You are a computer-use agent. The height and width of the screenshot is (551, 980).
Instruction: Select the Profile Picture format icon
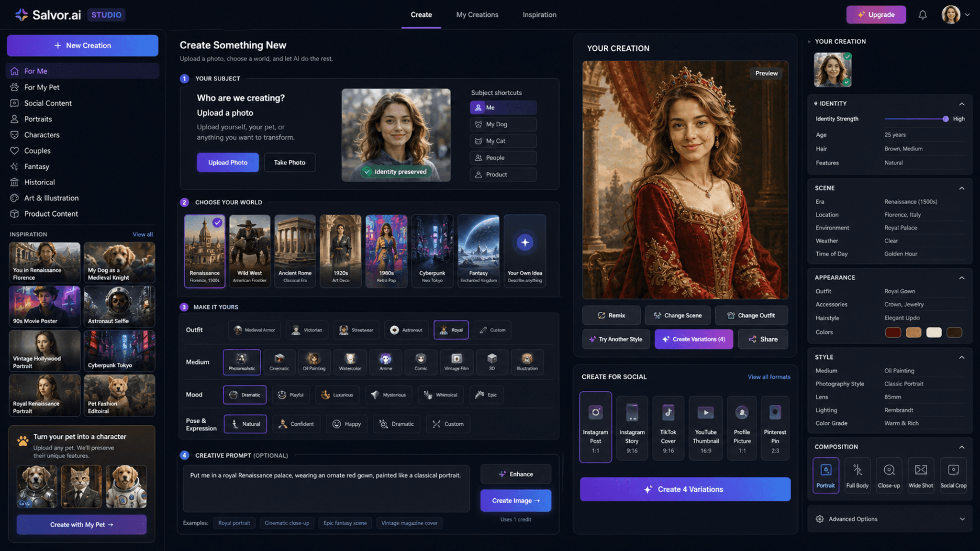point(742,412)
